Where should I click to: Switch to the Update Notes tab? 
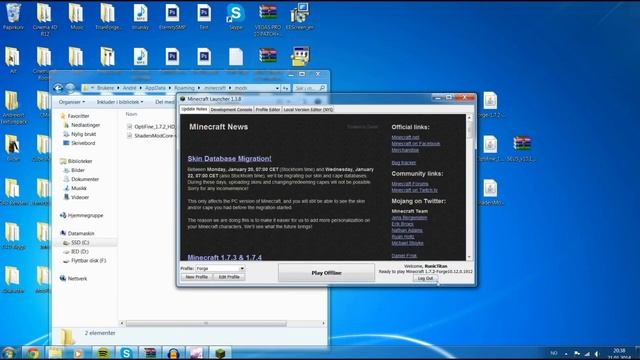[x=194, y=109]
